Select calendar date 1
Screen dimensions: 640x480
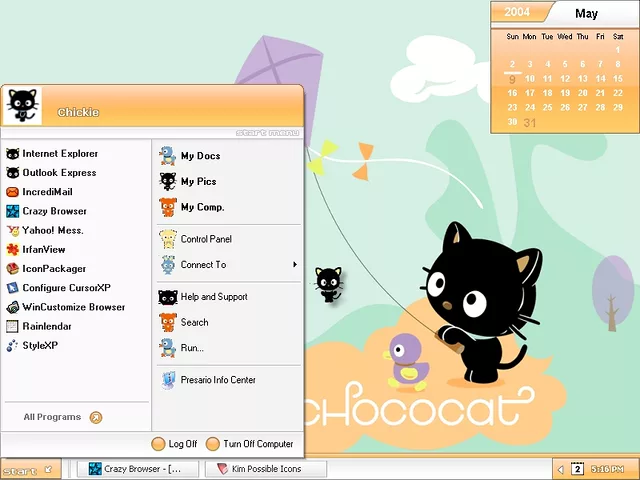pos(618,50)
